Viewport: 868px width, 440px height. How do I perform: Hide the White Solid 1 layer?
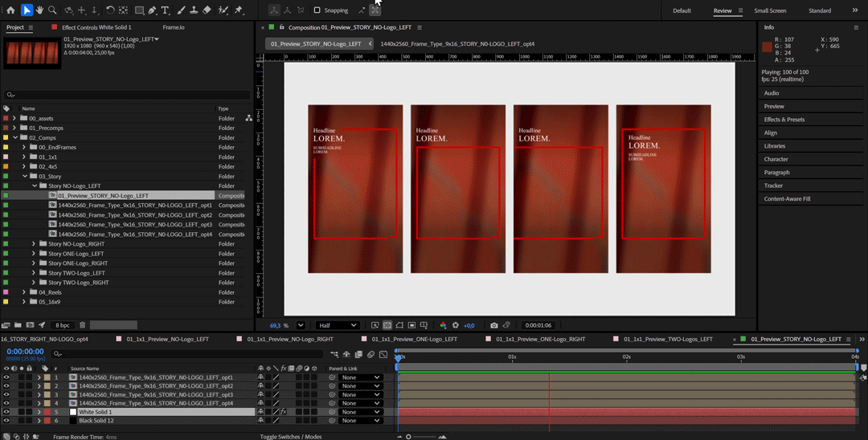6,412
